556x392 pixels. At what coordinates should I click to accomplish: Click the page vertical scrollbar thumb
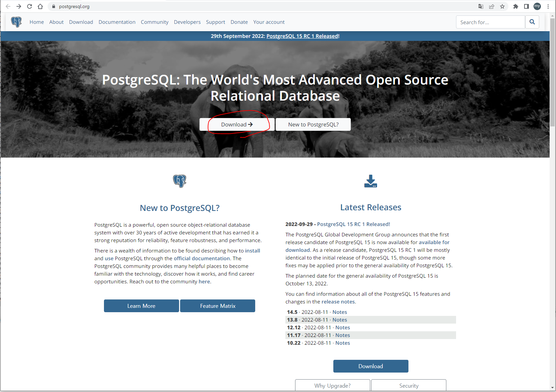[553, 72]
